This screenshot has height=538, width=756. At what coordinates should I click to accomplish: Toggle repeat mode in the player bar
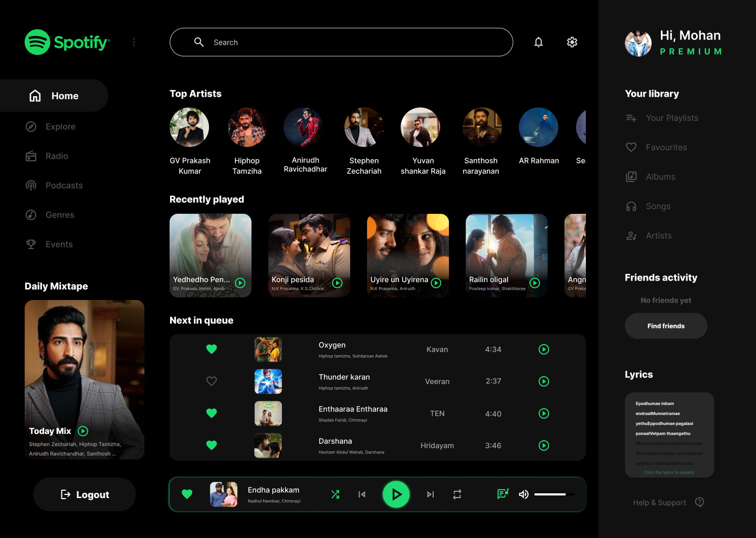pos(457,494)
